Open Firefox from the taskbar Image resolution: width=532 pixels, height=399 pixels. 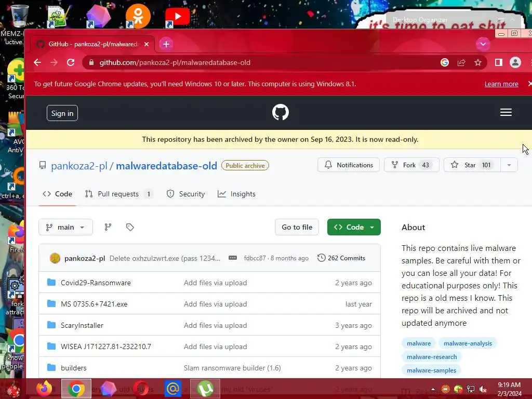[45, 389]
